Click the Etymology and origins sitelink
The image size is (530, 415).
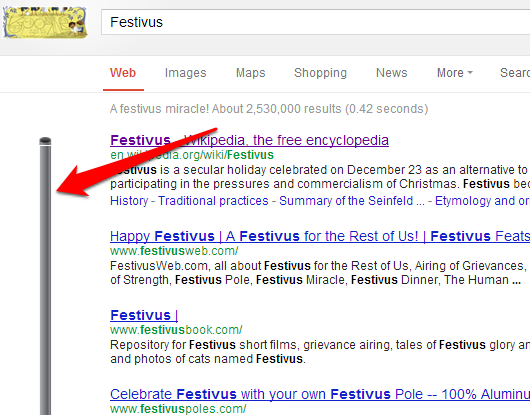[482, 201]
